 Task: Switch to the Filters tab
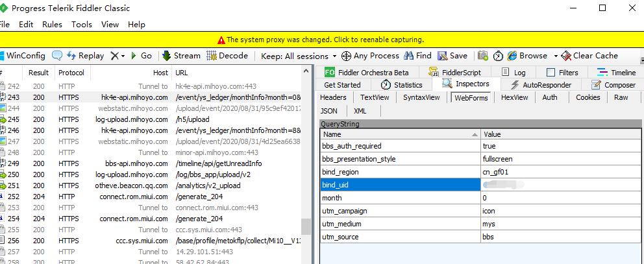click(x=562, y=73)
